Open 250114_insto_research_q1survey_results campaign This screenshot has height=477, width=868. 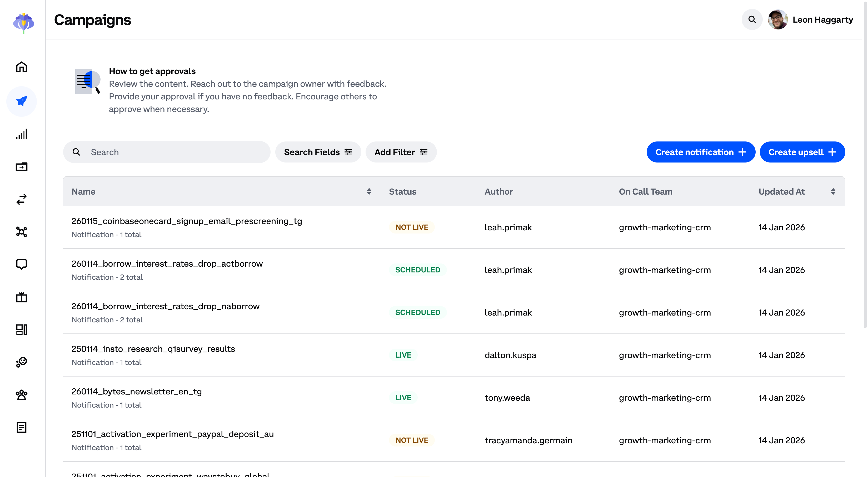153,349
